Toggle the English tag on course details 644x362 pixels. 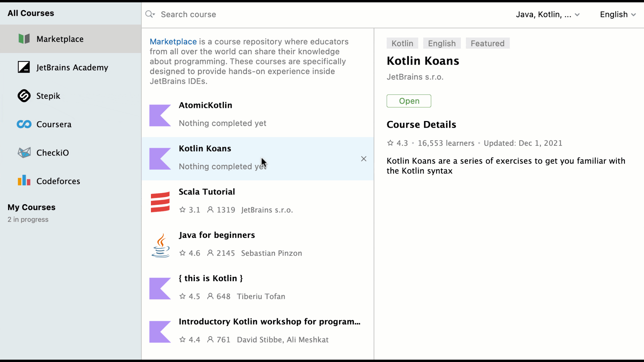tap(441, 43)
